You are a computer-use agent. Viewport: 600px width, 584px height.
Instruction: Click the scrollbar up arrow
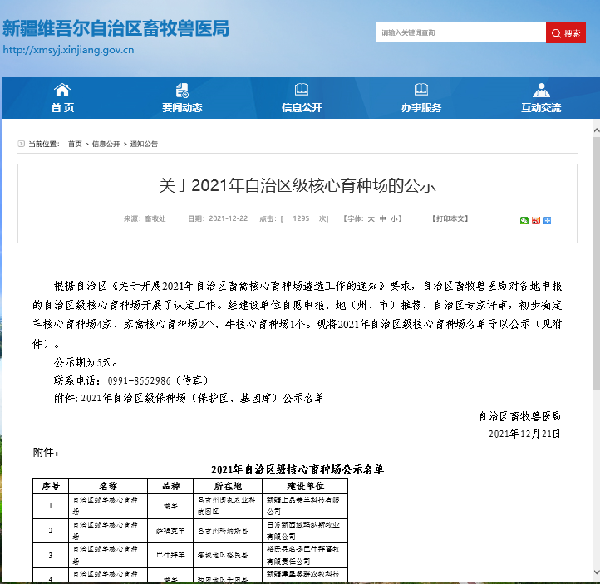[596, 131]
